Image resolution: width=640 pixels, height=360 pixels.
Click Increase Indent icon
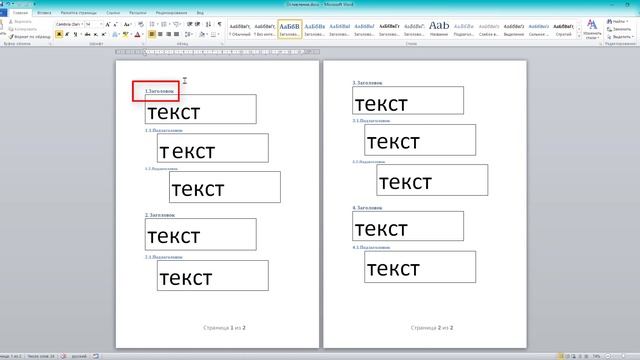pos(198,24)
